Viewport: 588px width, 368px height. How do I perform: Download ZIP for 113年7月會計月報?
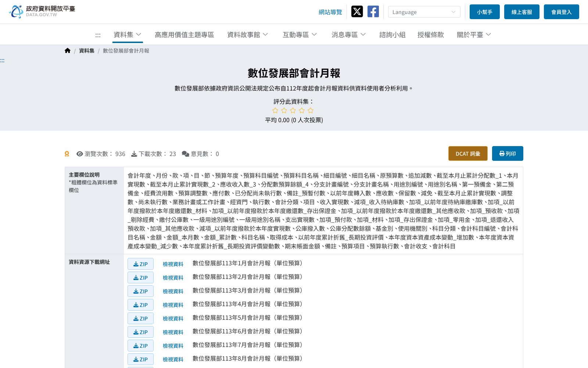[x=140, y=346]
